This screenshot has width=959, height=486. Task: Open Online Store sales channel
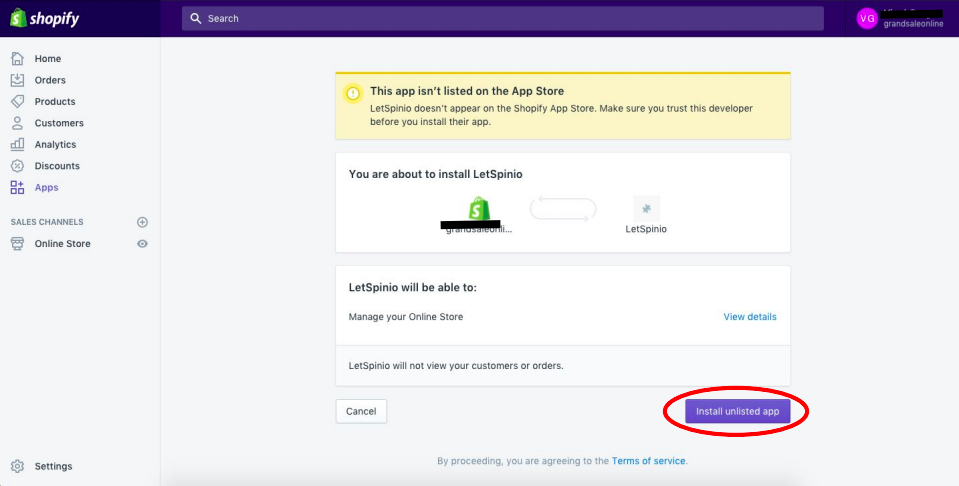point(62,243)
